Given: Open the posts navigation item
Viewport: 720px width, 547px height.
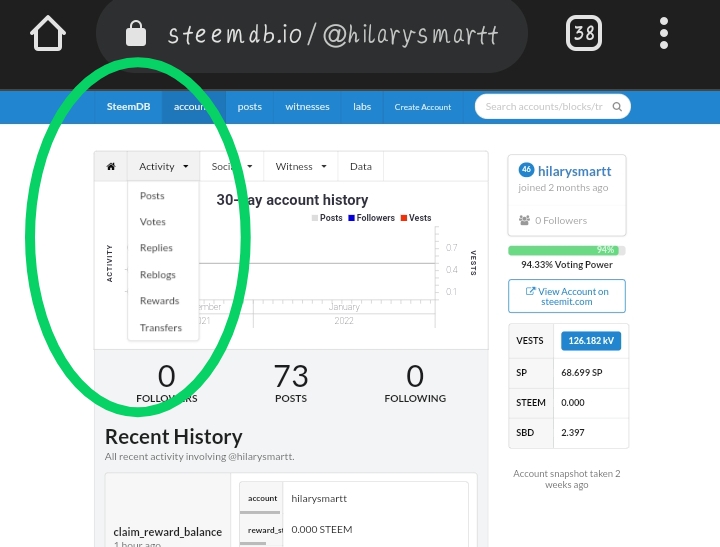Looking at the screenshot, I should pos(249,107).
